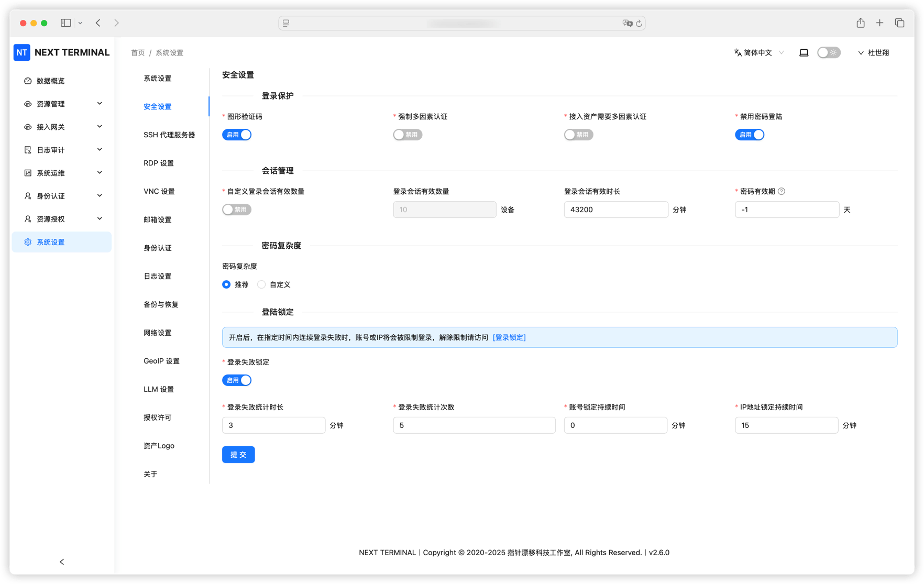Enable the 强制多因素认证 switch

pos(408,135)
